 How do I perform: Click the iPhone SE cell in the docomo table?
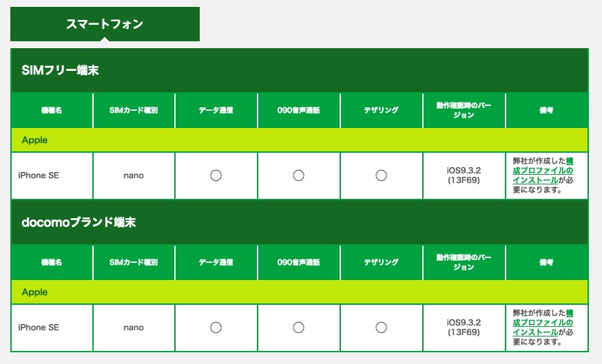[39, 328]
